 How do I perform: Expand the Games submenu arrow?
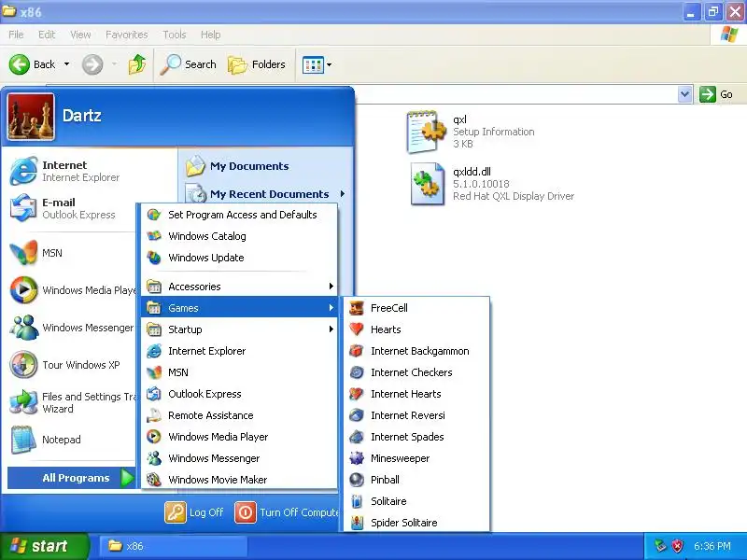(331, 308)
